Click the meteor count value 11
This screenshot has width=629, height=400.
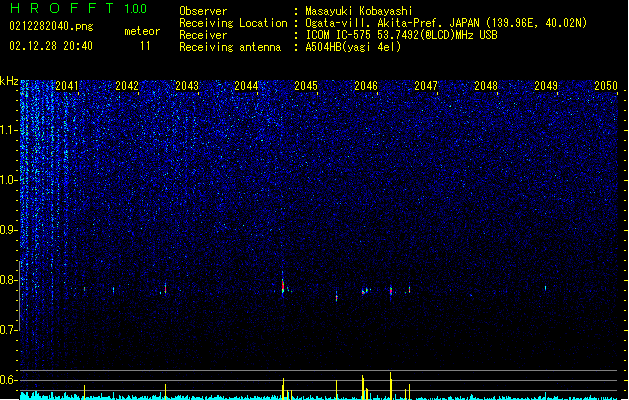point(145,46)
